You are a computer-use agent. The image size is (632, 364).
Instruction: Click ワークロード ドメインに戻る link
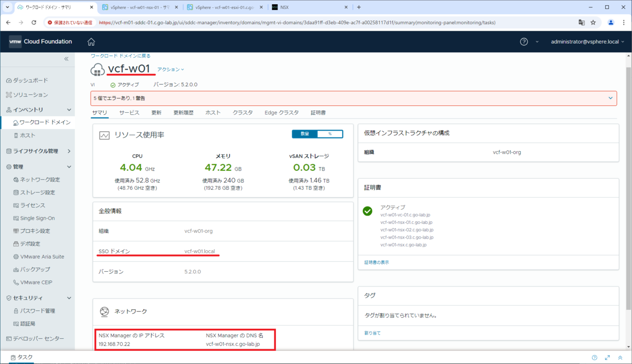coord(121,55)
